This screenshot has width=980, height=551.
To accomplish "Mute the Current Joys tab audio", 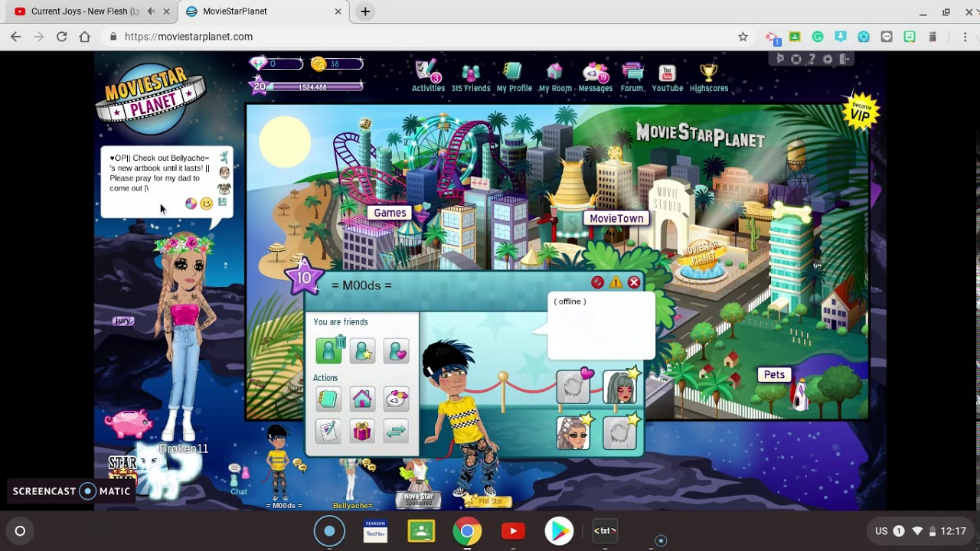I will tap(151, 11).
